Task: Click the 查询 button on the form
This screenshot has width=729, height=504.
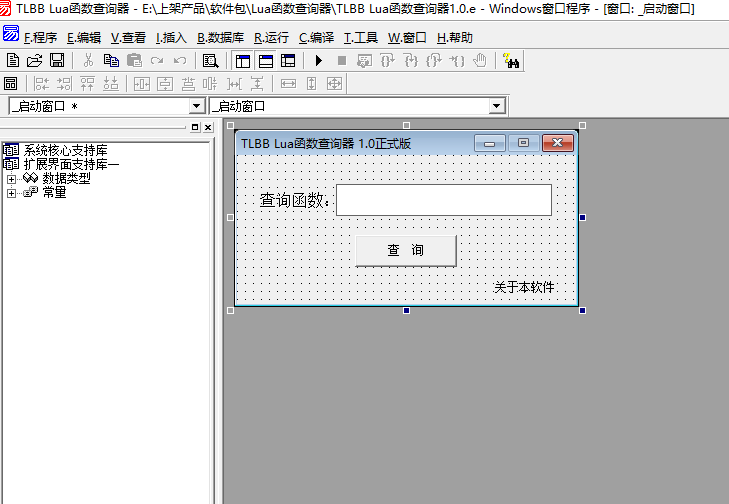Action: [x=405, y=250]
